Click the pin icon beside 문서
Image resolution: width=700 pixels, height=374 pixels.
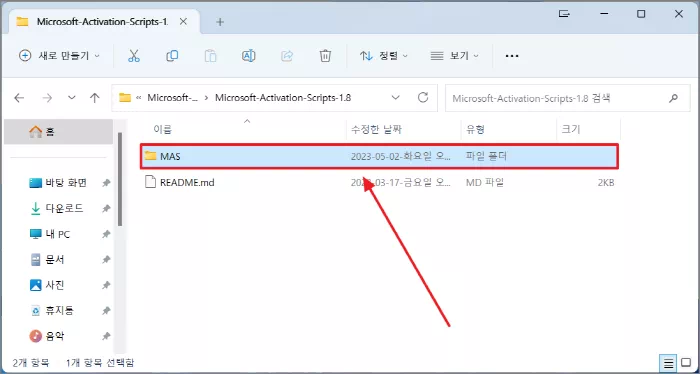[x=106, y=259]
